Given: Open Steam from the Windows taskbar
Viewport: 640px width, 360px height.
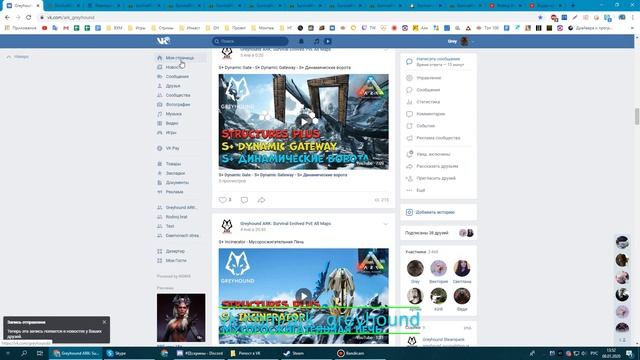Looking at the screenshot, I should click(294, 353).
